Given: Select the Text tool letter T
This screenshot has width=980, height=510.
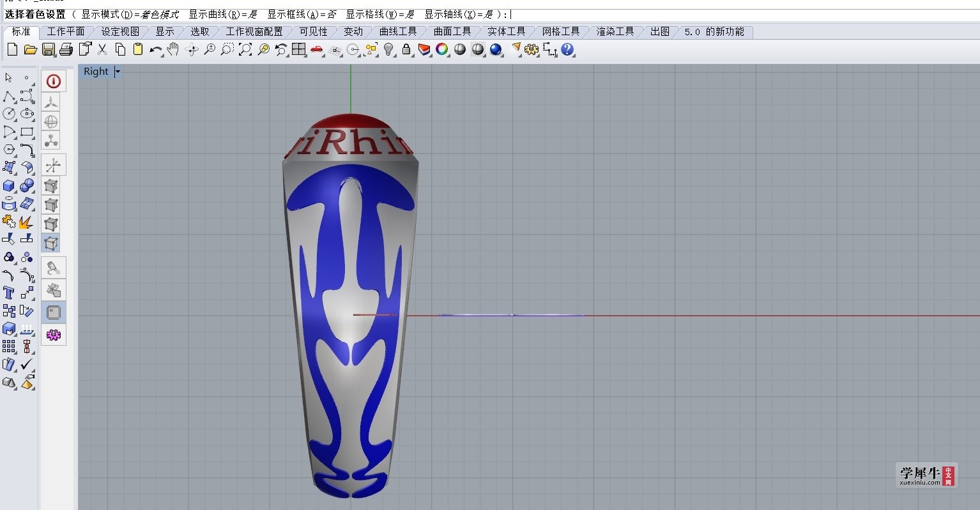Looking at the screenshot, I should pyautogui.click(x=9, y=293).
